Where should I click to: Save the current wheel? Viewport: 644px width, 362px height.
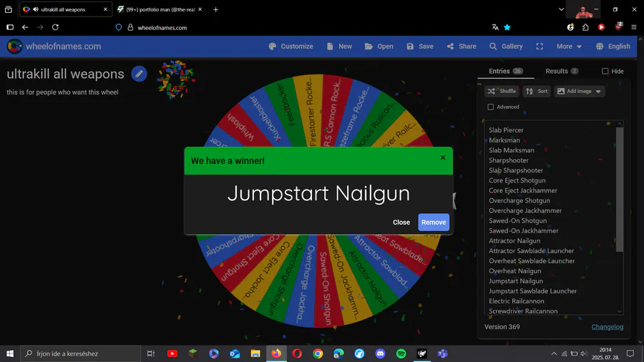pyautogui.click(x=420, y=47)
